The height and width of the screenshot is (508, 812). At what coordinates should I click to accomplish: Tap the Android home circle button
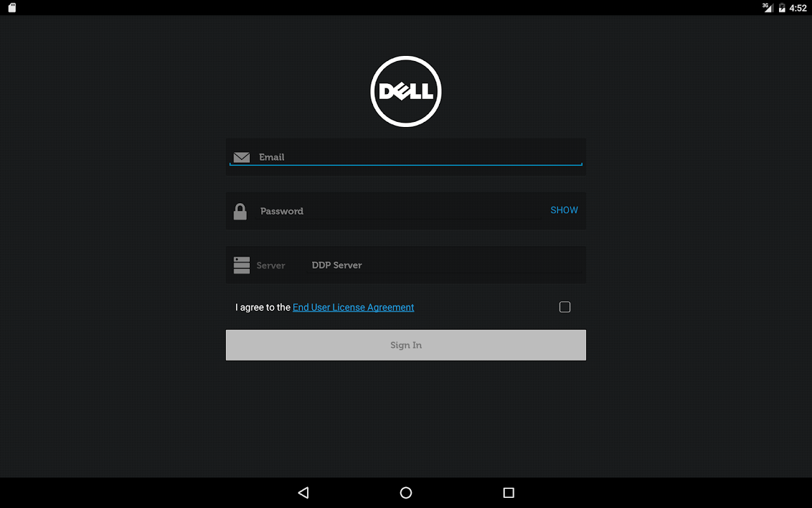(x=406, y=493)
